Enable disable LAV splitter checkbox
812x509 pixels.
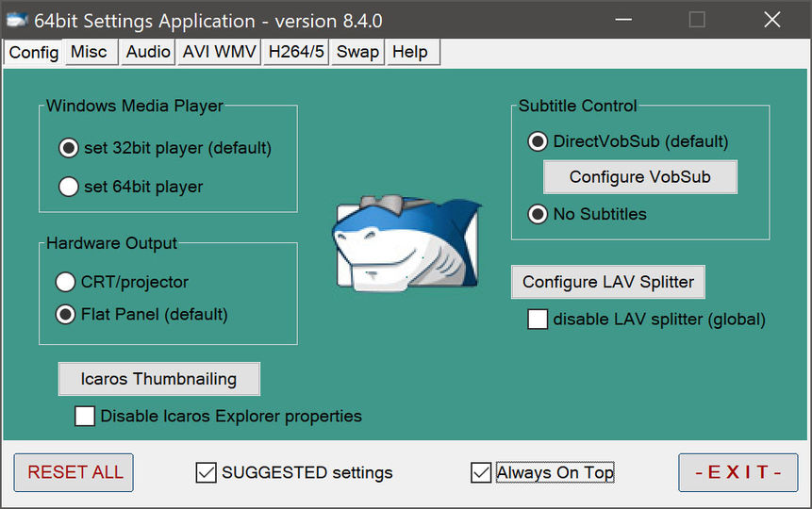[x=538, y=320]
